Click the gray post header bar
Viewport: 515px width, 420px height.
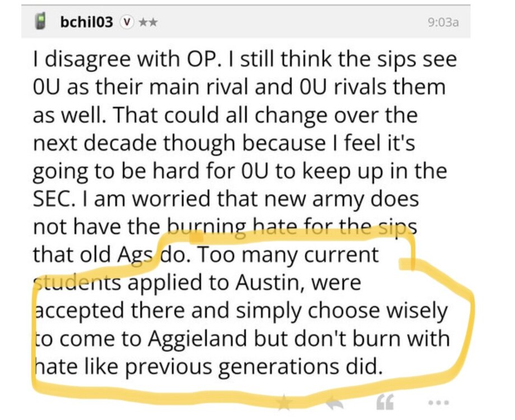point(280,22)
